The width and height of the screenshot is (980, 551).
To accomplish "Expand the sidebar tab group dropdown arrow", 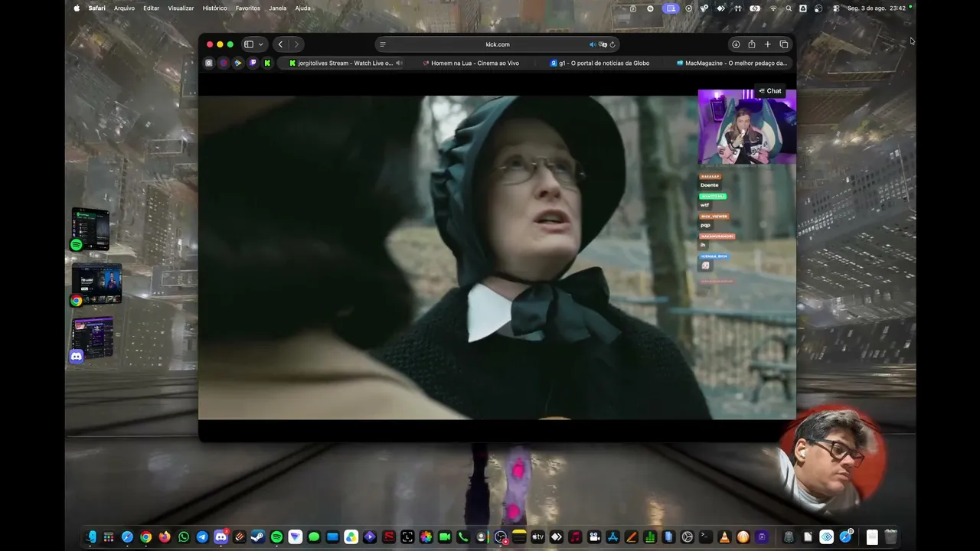I will pos(260,44).
